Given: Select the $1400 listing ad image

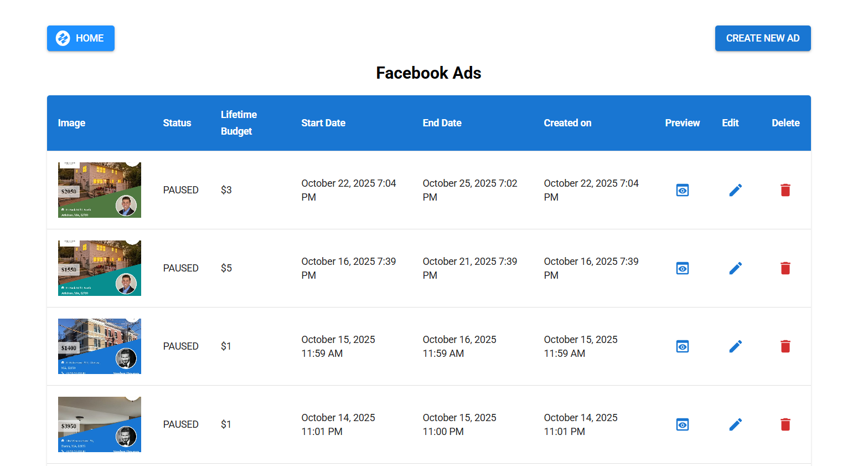Looking at the screenshot, I should click(100, 346).
